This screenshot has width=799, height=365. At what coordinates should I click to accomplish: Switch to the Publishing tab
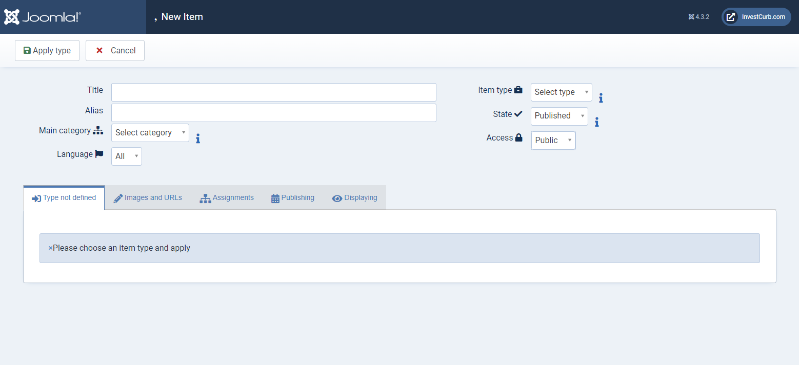292,198
